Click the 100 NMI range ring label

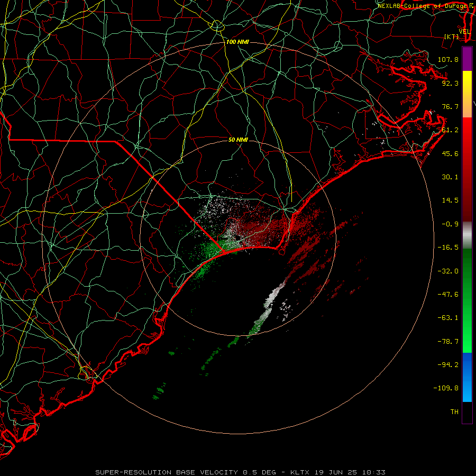[237, 42]
